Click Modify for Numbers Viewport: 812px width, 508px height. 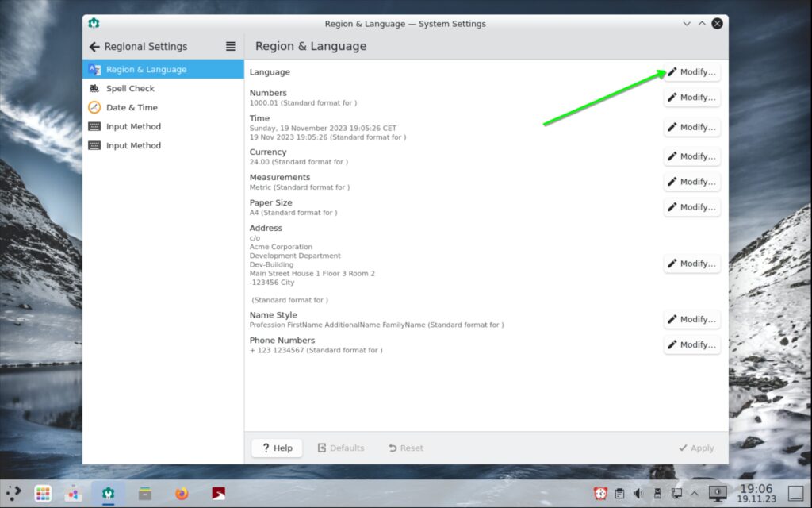coord(691,98)
